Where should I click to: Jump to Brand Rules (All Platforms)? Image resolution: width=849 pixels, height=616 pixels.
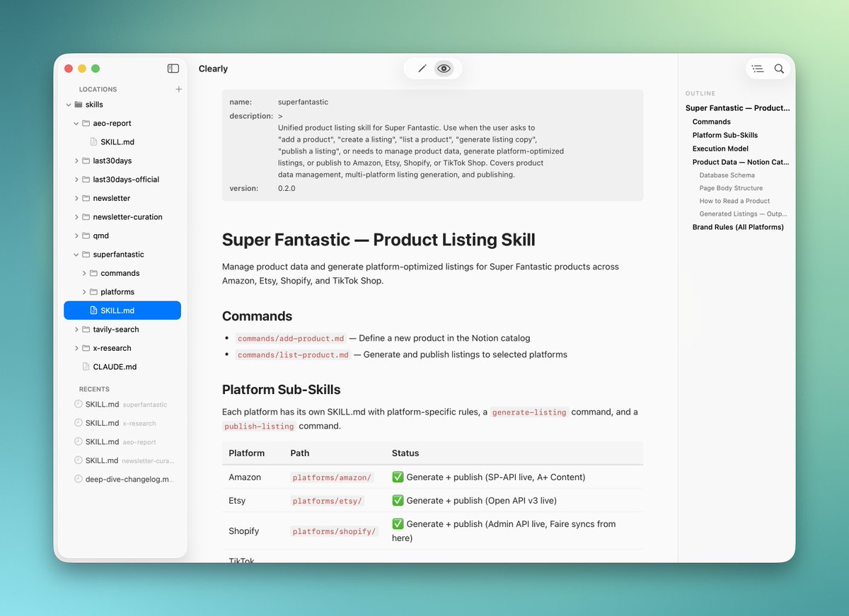[x=738, y=227]
